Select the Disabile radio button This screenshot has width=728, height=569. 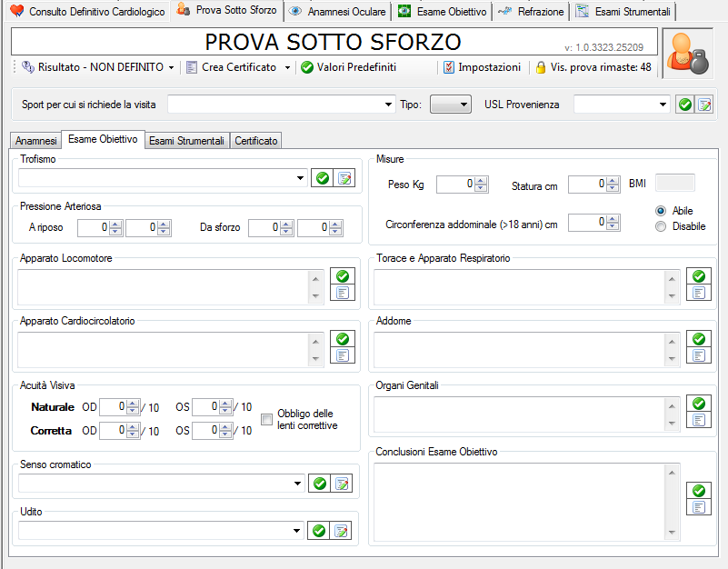[x=661, y=226]
